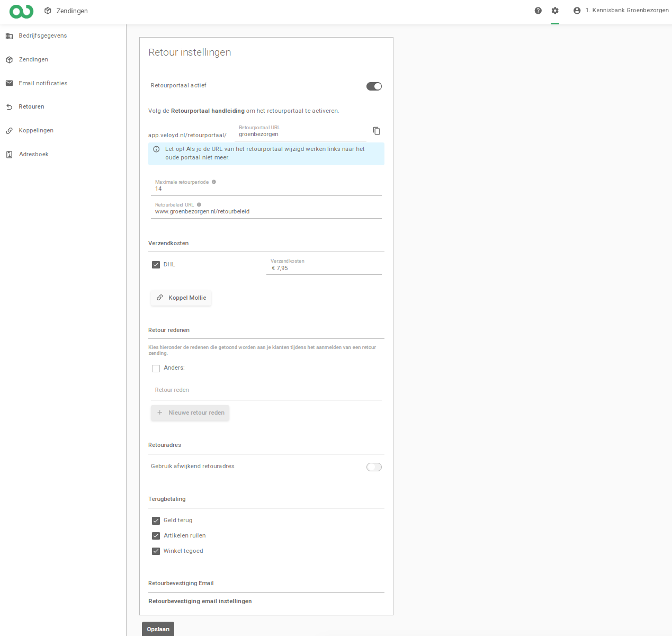This screenshot has height=636, width=672.
Task: Open the Retourportaal handleiding link
Action: 208,111
